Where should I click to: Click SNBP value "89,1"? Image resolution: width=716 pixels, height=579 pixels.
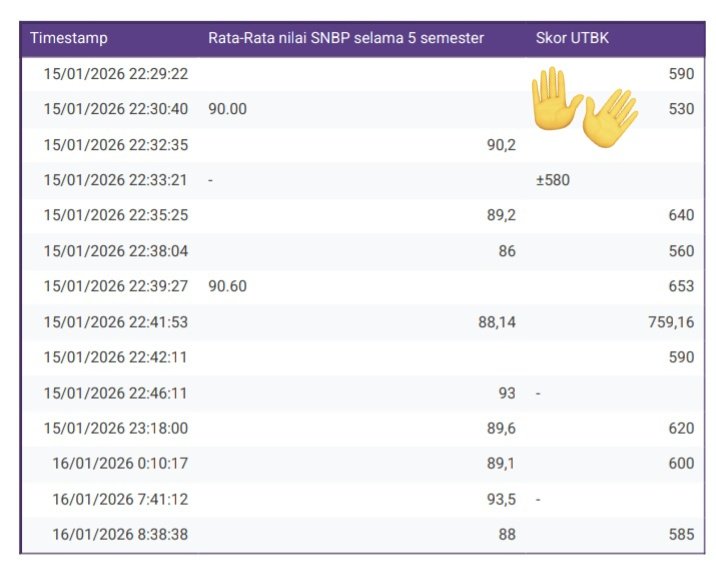501,463
